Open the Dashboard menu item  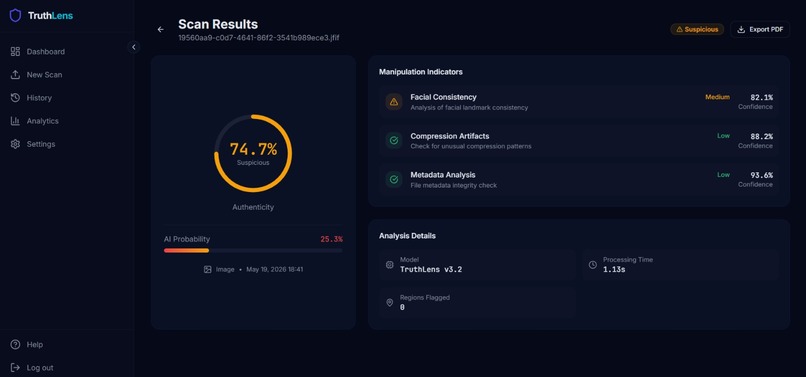[x=67, y=51]
